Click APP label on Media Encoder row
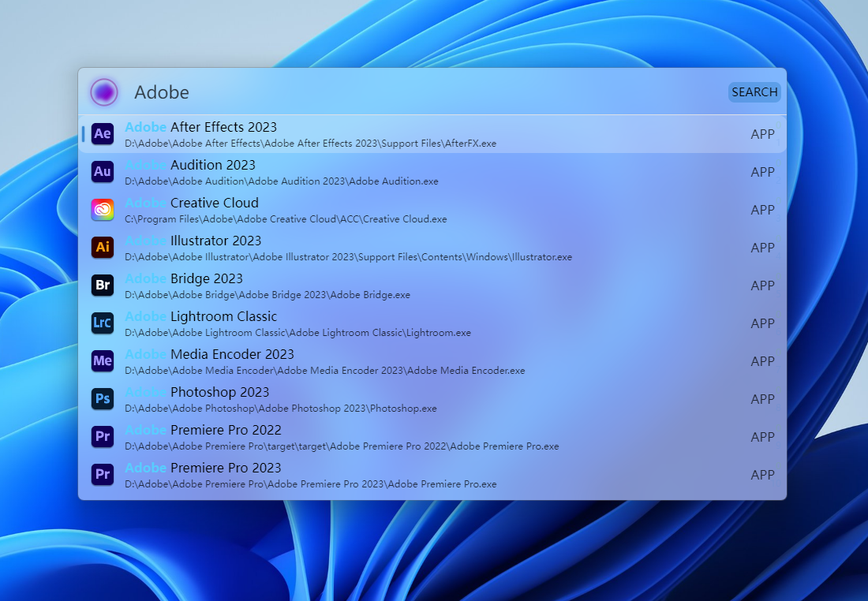The height and width of the screenshot is (601, 868). tap(762, 361)
